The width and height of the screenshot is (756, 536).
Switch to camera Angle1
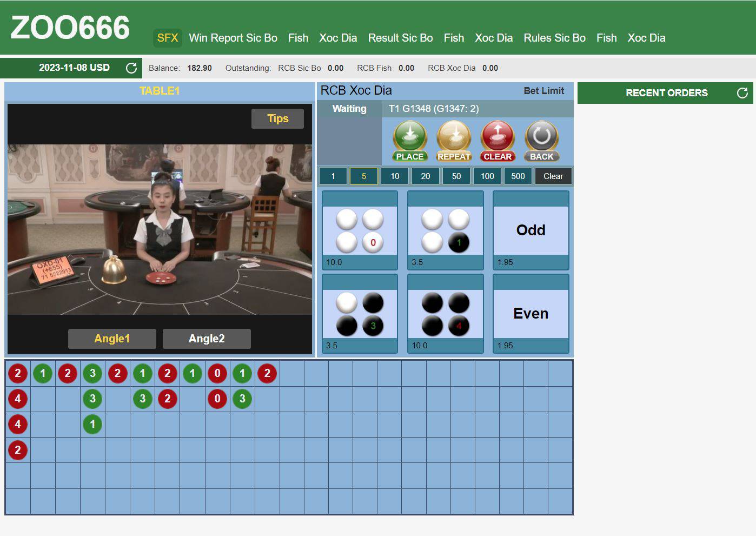pyautogui.click(x=112, y=339)
